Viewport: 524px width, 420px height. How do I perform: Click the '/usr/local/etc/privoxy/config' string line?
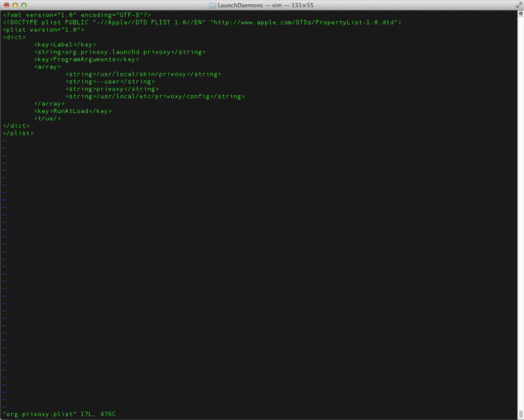point(155,96)
